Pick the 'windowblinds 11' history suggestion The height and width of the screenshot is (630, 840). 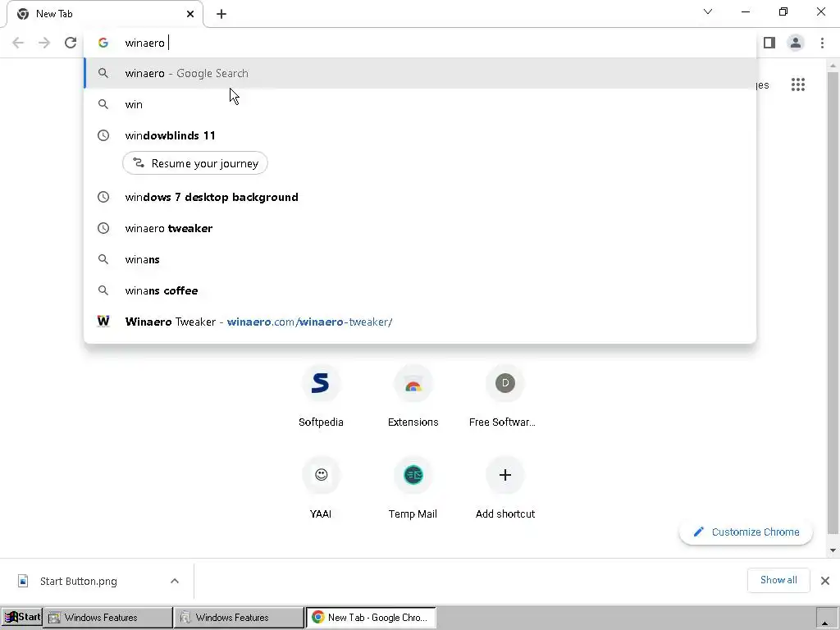coord(420,135)
